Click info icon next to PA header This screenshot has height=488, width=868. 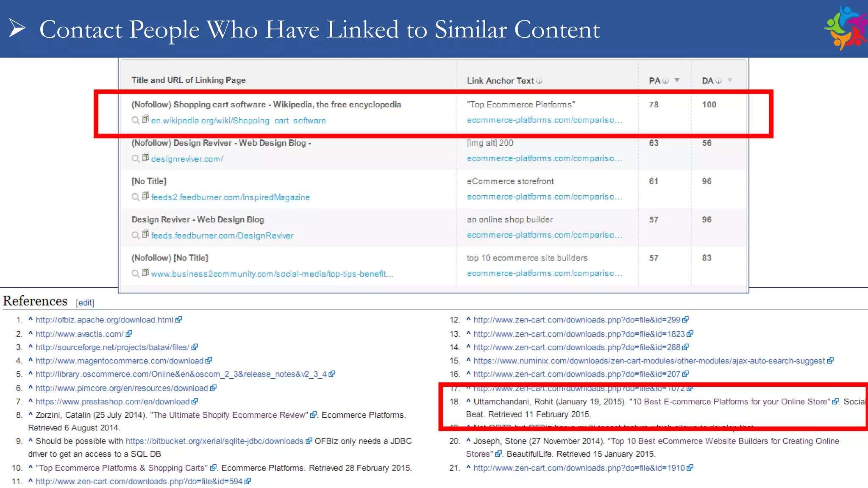pyautogui.click(x=665, y=80)
